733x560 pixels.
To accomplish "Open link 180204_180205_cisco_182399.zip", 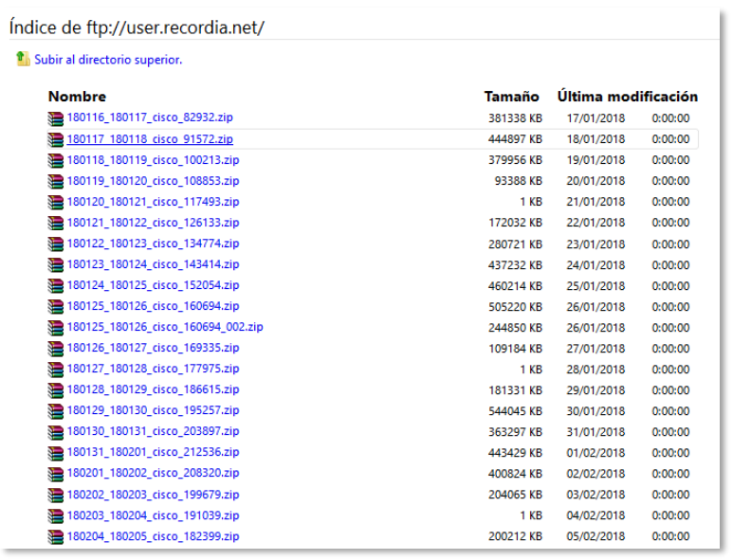I will [x=153, y=536].
